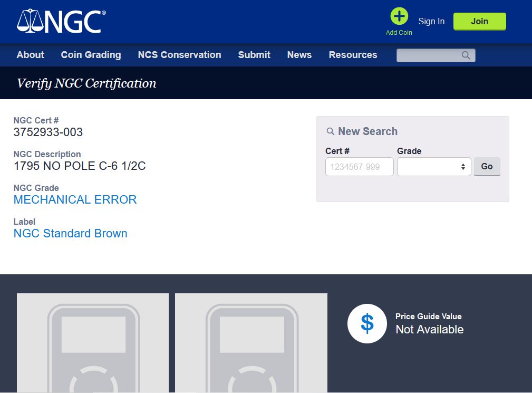Click the Not Available price value
532x393 pixels.
[x=430, y=329]
